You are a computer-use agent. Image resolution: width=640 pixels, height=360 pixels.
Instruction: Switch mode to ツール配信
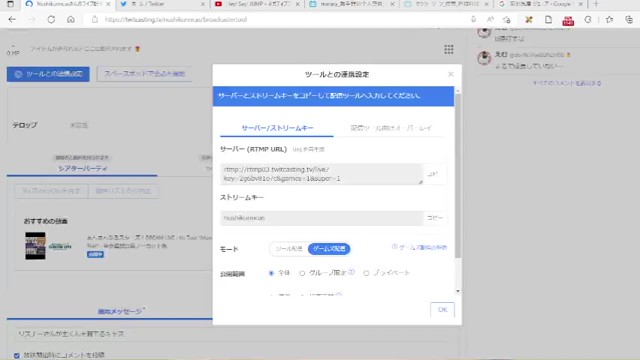(289, 249)
